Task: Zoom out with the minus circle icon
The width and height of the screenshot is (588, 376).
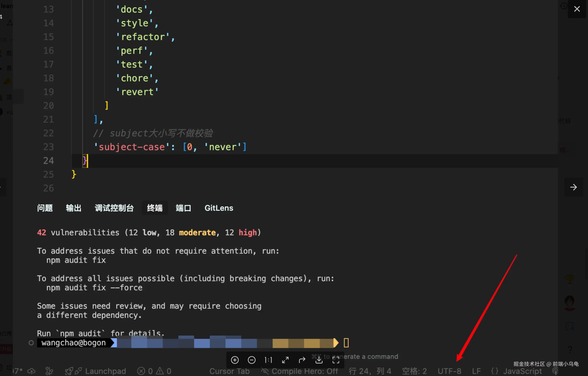Action: click(251, 360)
